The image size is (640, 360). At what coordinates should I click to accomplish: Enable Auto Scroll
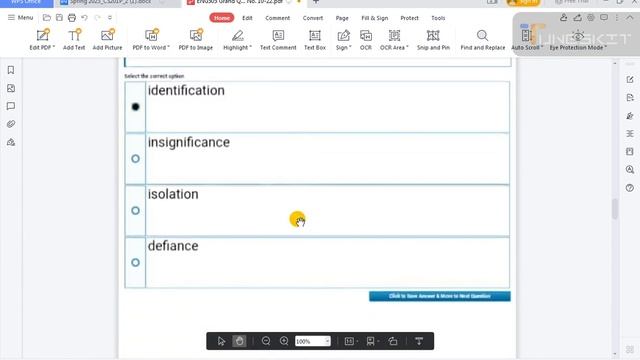[x=527, y=40]
